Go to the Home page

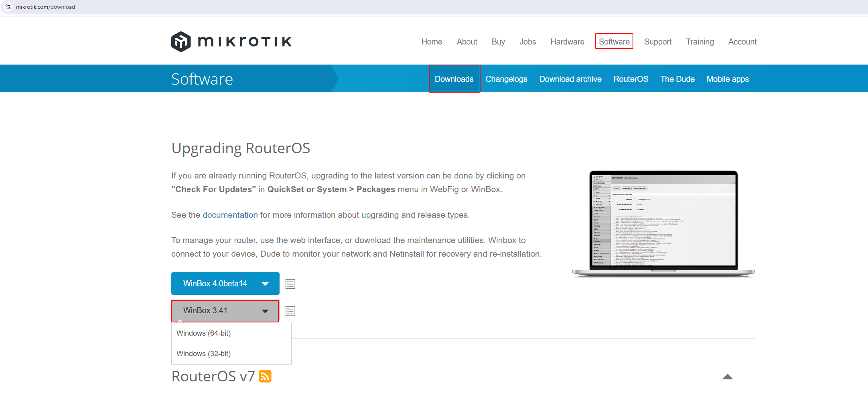432,42
